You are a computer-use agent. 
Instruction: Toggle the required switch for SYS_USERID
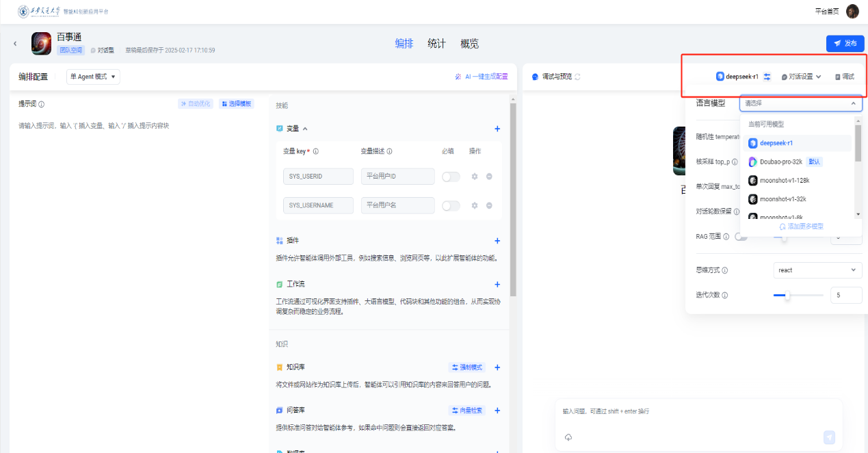(451, 177)
